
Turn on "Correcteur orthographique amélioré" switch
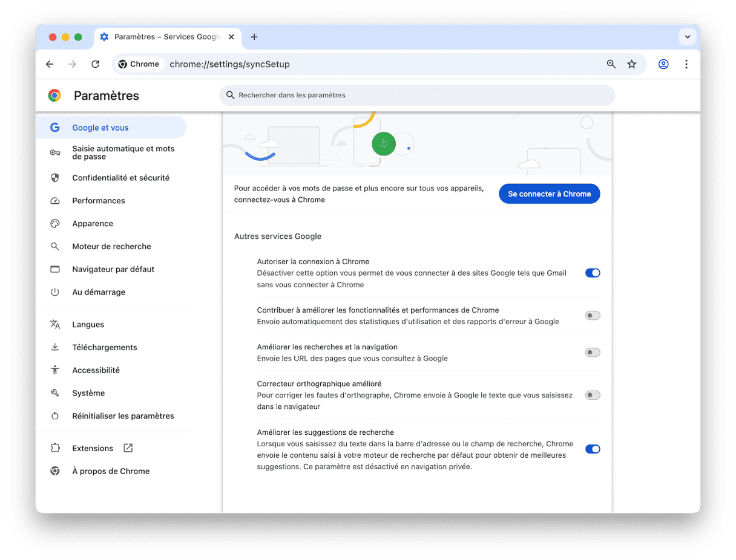click(593, 395)
